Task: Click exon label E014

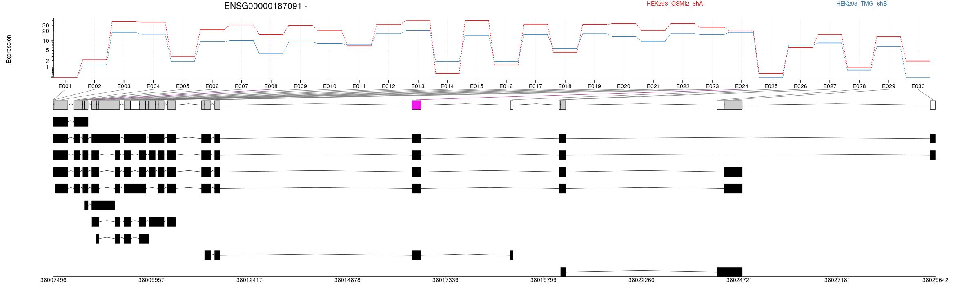Action: click(447, 86)
